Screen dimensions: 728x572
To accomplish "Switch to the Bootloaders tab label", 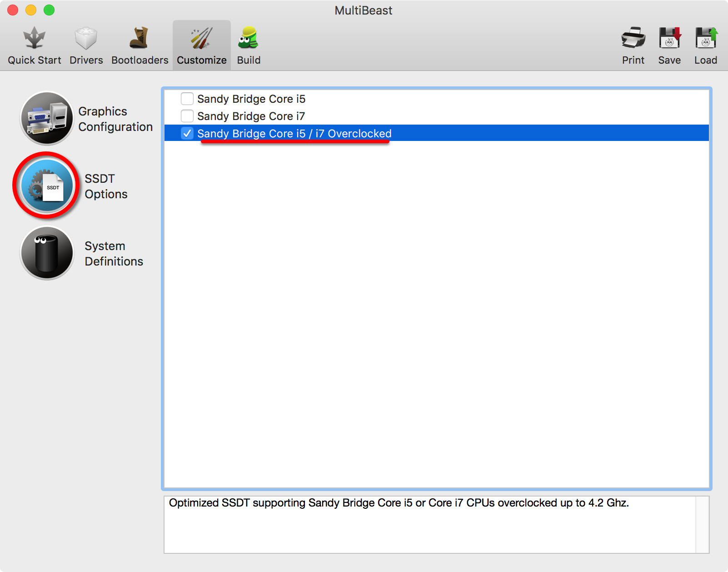I will [x=140, y=60].
